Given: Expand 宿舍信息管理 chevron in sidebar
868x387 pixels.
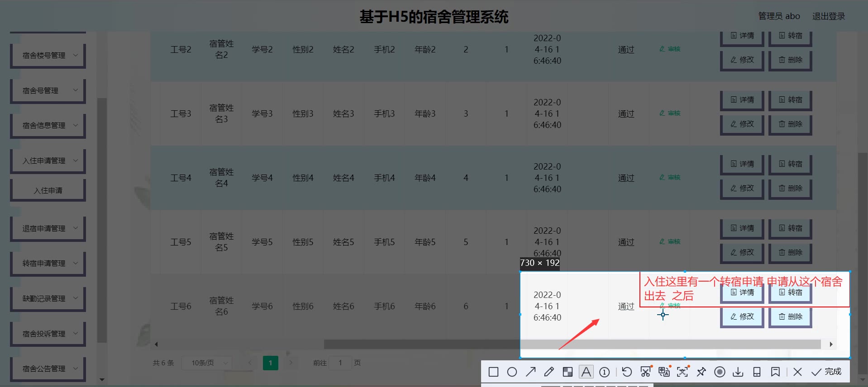Looking at the screenshot, I should tap(76, 125).
